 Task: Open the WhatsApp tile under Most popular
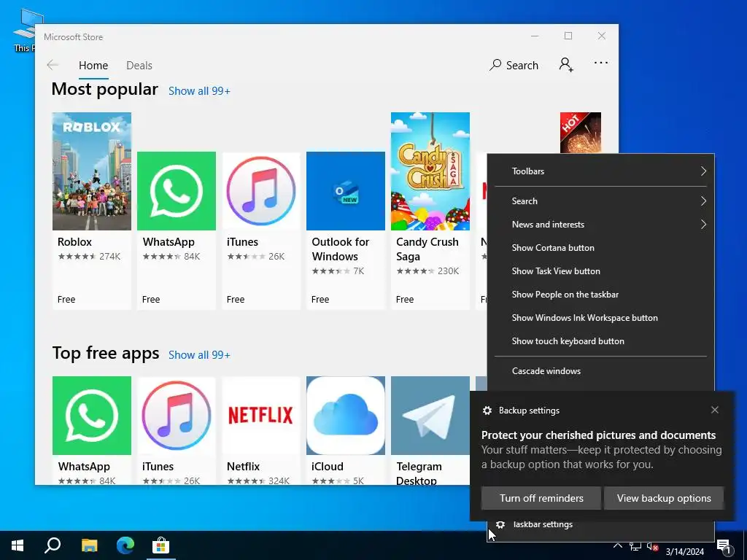point(177,230)
